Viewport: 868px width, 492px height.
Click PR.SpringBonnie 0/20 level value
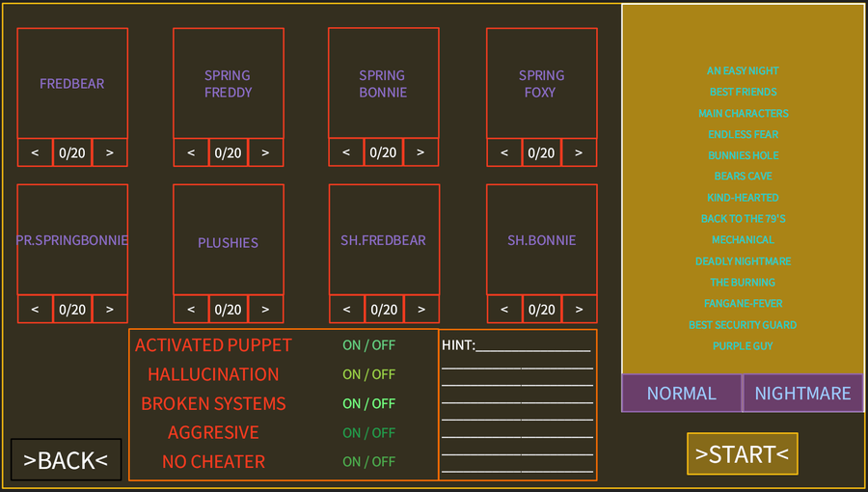coord(72,309)
